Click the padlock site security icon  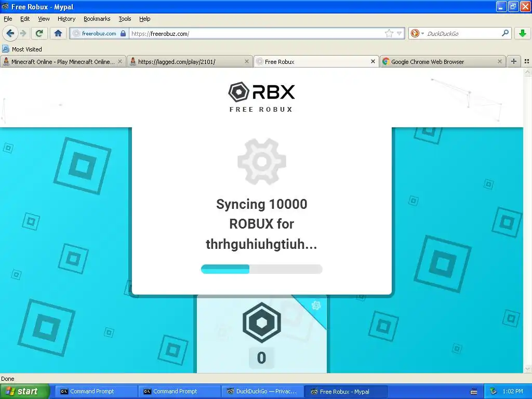pyautogui.click(x=123, y=33)
